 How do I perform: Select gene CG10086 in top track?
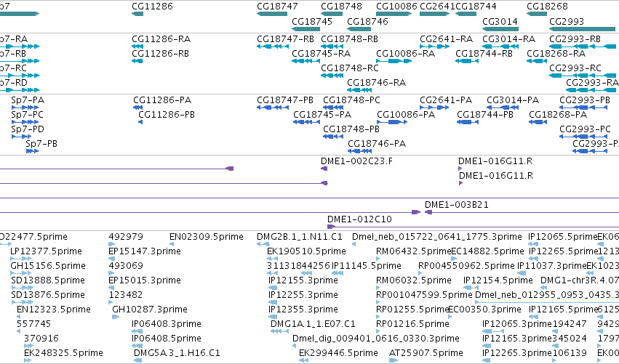point(394,14)
